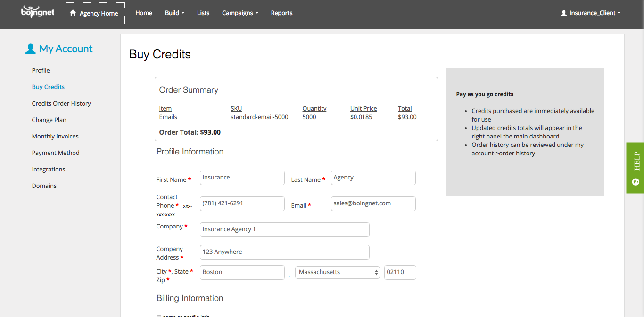644x317 pixels.
Task: Click the First Name input field
Action: (242, 178)
